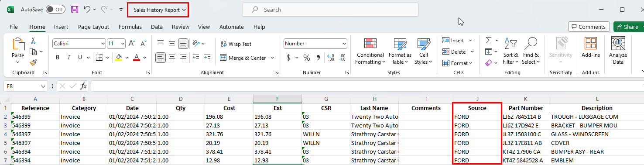Click the Search box in the title bar
The width and height of the screenshot is (644, 165).
[330, 10]
